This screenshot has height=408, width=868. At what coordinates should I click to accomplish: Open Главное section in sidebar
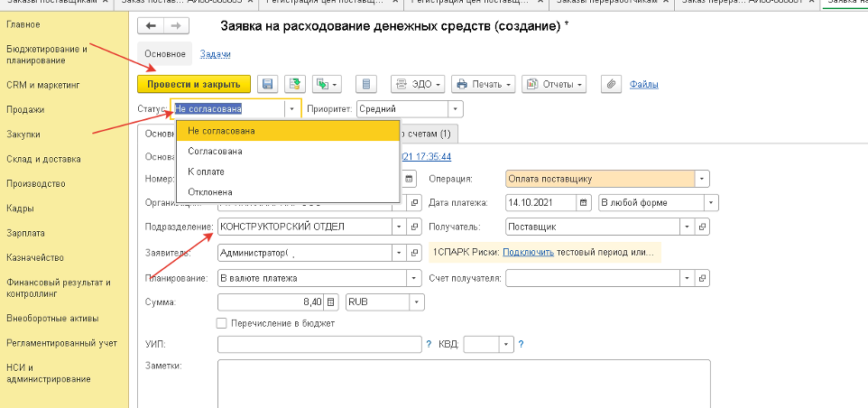point(23,24)
